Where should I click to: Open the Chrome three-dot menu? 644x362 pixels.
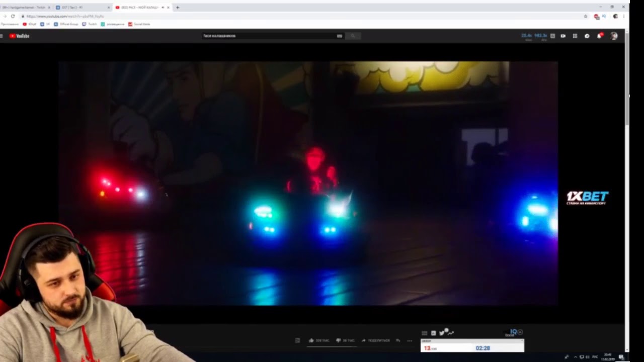624,16
